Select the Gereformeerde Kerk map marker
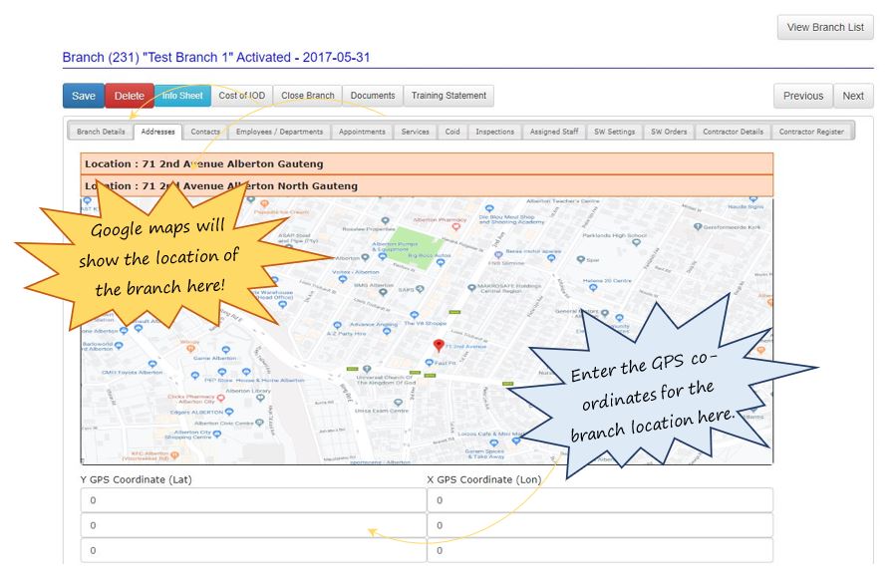 [x=698, y=227]
